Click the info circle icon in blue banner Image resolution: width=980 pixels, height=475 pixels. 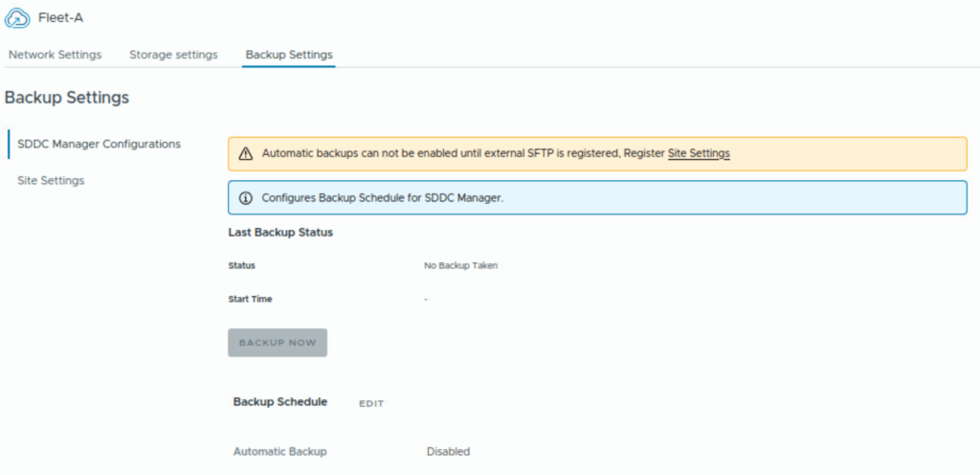(245, 198)
